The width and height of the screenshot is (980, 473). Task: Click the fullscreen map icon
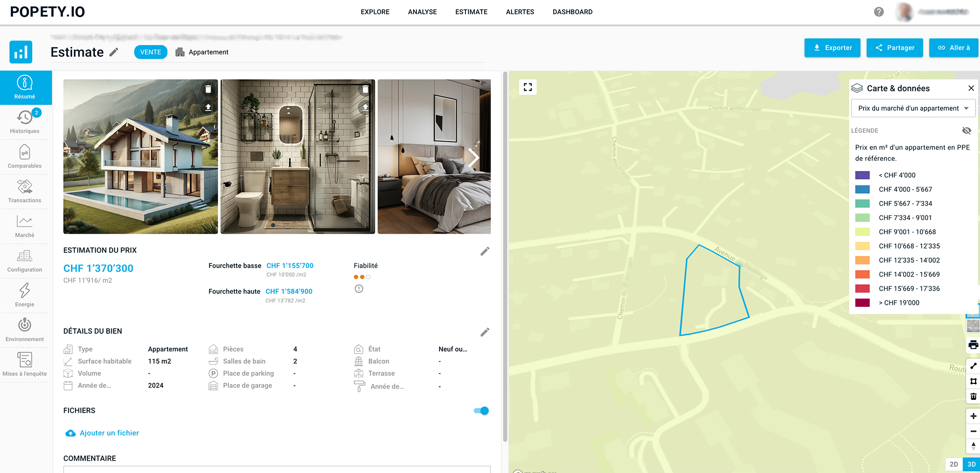(528, 87)
